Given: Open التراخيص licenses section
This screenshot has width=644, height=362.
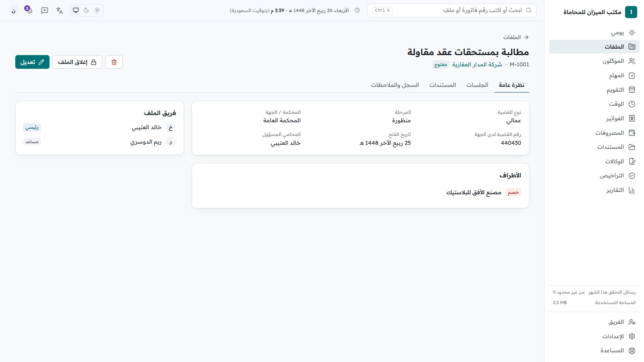Looking at the screenshot, I should pyautogui.click(x=594, y=176).
